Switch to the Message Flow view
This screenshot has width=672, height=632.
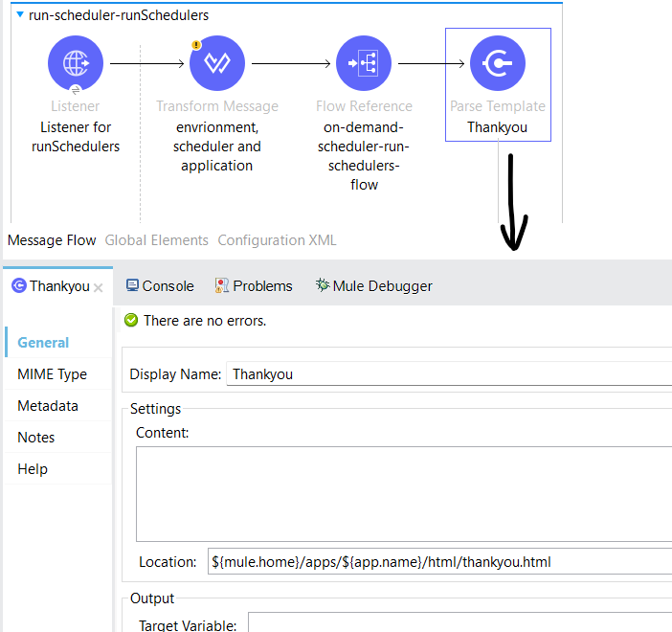pyautogui.click(x=52, y=240)
